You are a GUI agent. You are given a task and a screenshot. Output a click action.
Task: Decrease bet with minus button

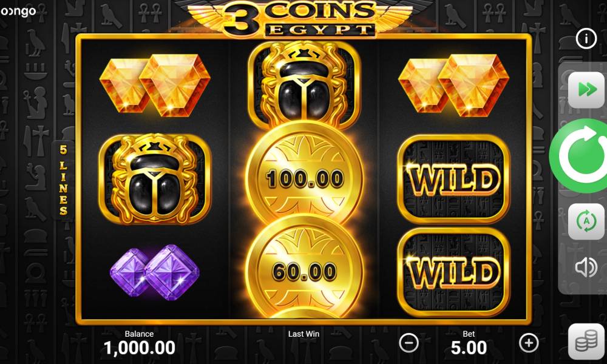409,343
